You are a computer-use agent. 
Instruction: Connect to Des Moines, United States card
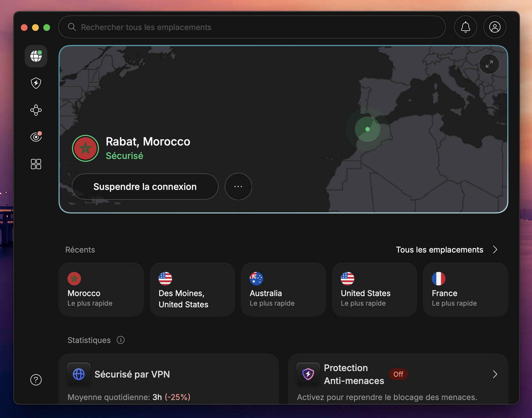pos(192,290)
